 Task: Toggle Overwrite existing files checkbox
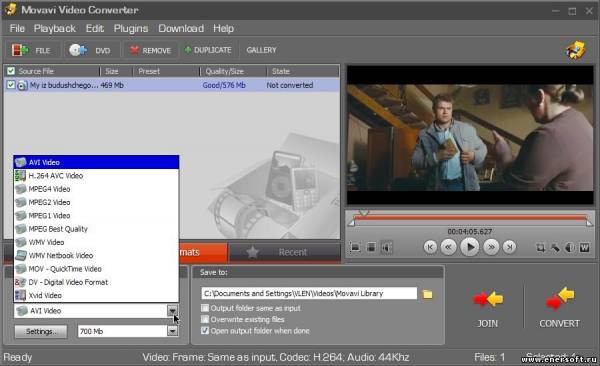coord(205,319)
